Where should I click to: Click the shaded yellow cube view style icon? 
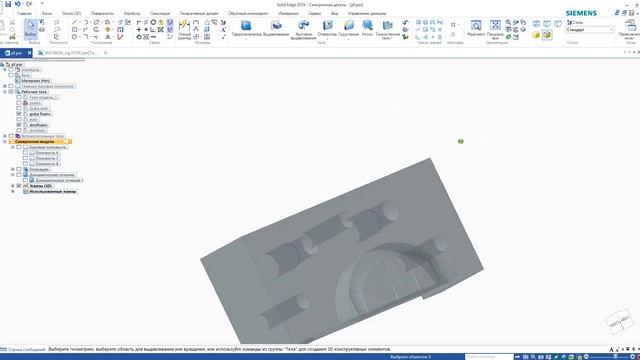536,35
